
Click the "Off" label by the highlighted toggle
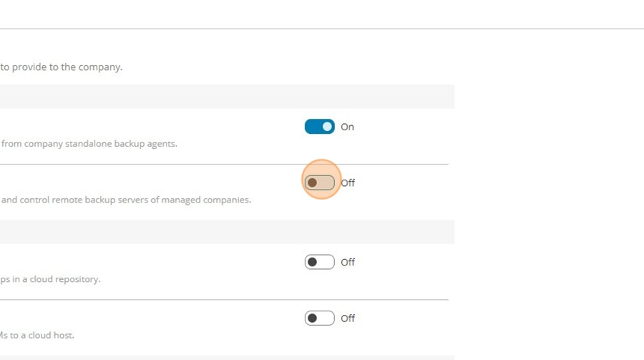(x=348, y=183)
